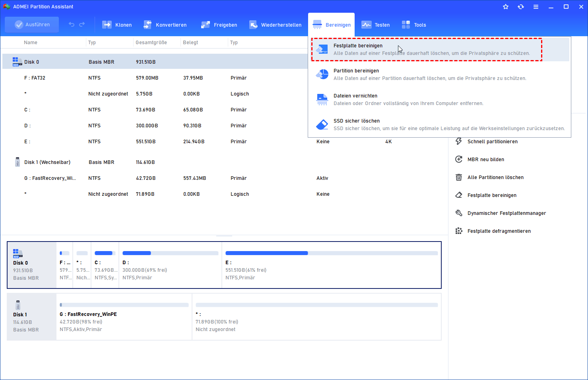This screenshot has width=588, height=380.
Task: Click the MBR neu bilden icon
Action: tap(459, 160)
